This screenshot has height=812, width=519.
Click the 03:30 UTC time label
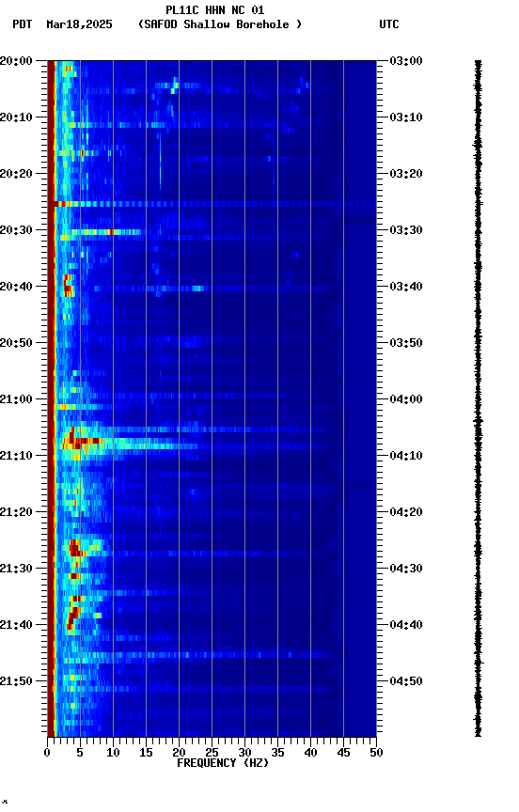point(406,230)
